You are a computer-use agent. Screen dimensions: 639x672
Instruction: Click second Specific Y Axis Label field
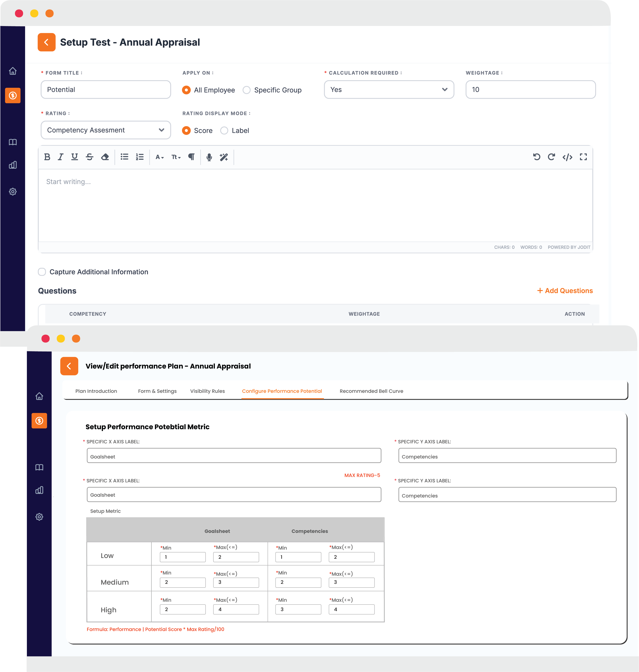coord(507,494)
